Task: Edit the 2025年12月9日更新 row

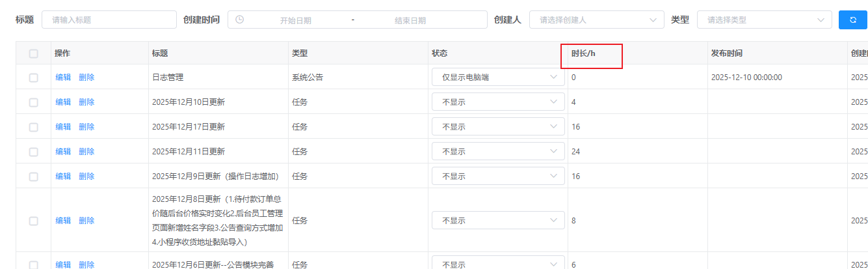Action: [63, 177]
